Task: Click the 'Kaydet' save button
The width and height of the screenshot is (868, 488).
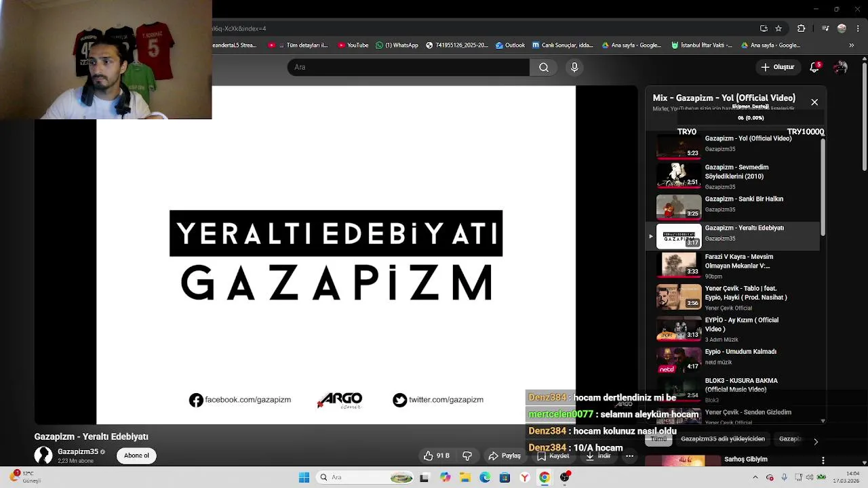Action: (x=553, y=455)
